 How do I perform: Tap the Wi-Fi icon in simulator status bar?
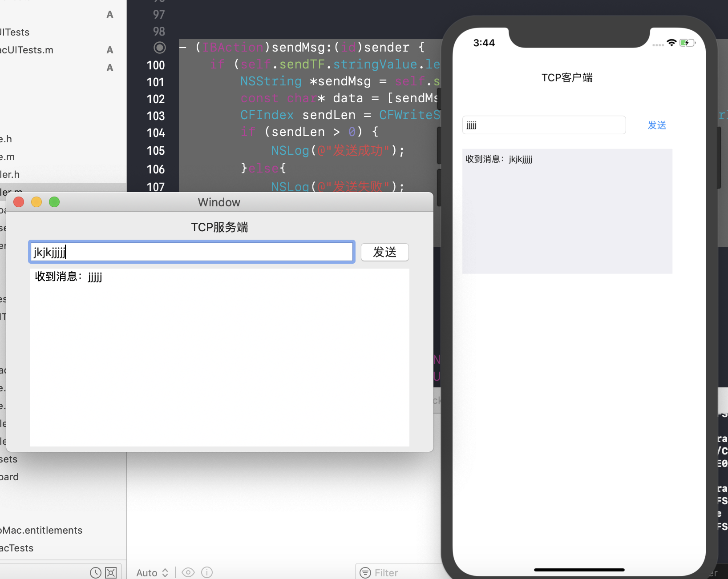[x=671, y=43]
